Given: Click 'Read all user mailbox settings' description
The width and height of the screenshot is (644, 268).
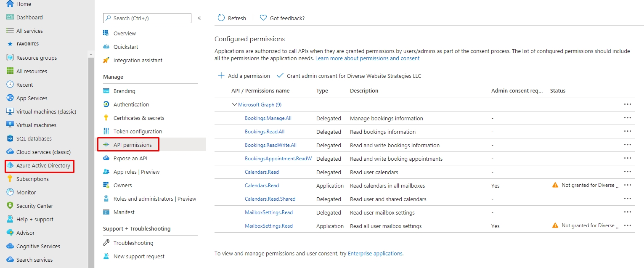Looking at the screenshot, I should 386,226.
